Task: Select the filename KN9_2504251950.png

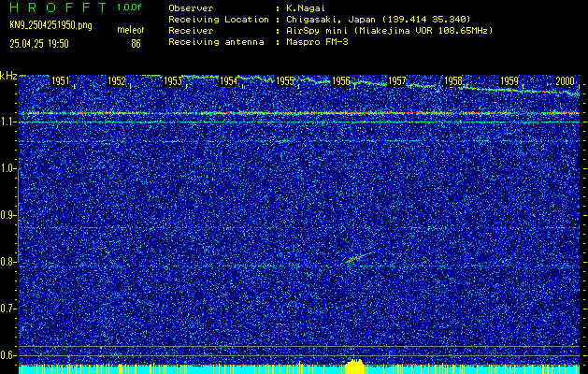Action: (x=50, y=25)
